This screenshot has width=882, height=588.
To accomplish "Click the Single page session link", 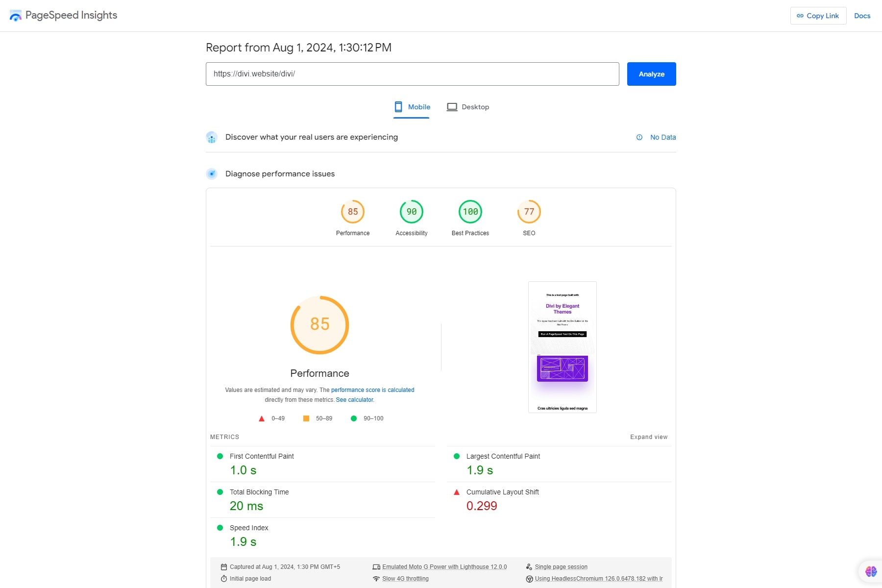I will pyautogui.click(x=561, y=567).
